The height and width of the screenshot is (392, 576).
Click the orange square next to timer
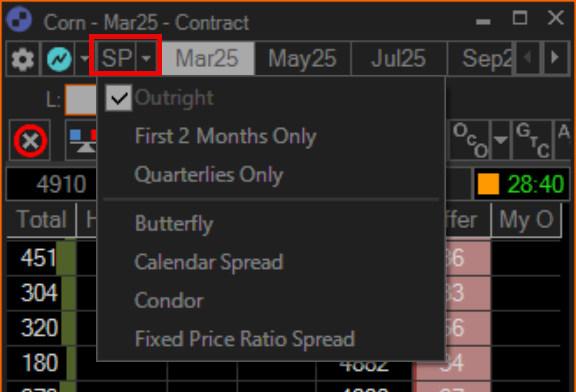click(x=488, y=184)
